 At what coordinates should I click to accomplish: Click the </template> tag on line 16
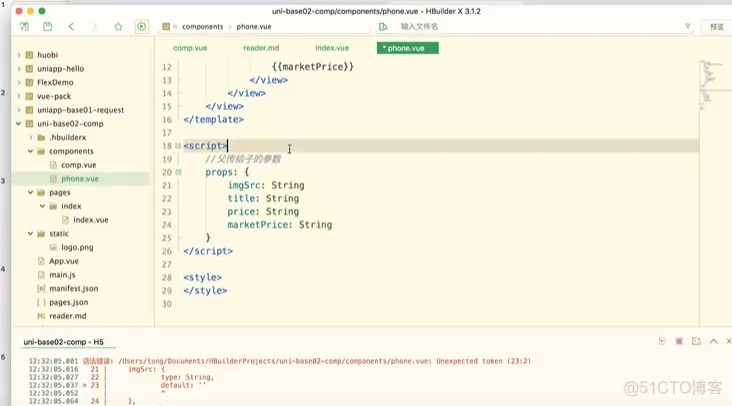click(213, 119)
